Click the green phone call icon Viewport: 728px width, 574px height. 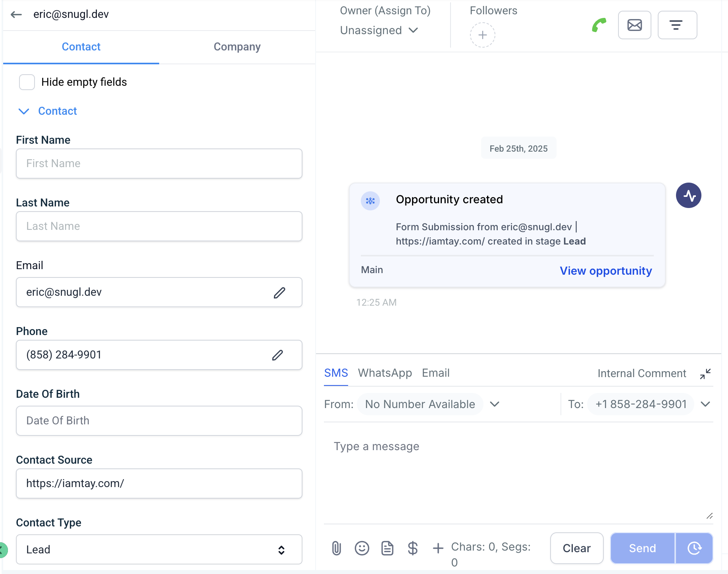[x=599, y=25]
